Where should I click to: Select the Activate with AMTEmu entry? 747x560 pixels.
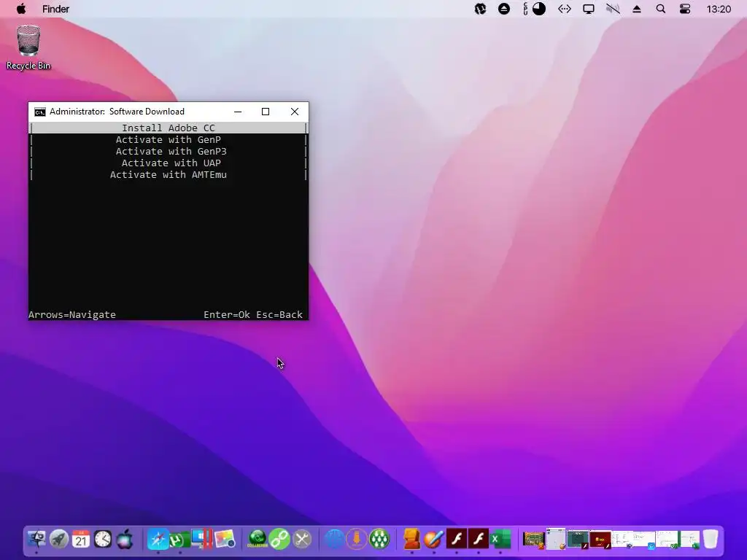(x=169, y=175)
